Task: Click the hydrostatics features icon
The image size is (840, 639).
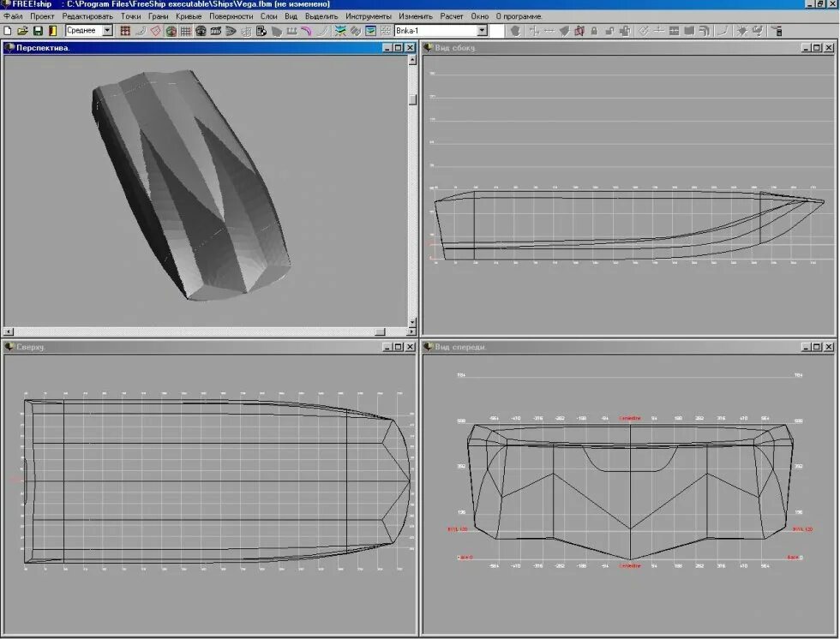Action: 261,31
